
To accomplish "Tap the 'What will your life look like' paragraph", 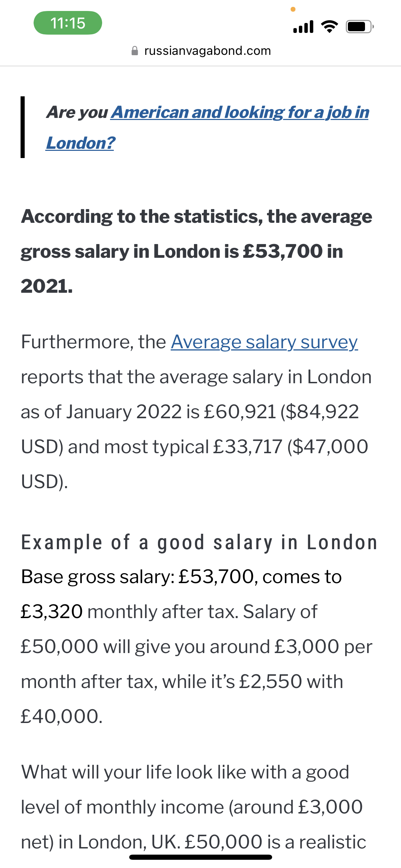I will (185, 772).
